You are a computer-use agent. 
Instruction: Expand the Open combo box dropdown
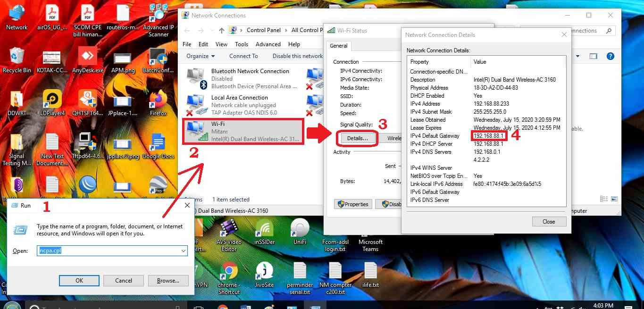pyautogui.click(x=183, y=251)
